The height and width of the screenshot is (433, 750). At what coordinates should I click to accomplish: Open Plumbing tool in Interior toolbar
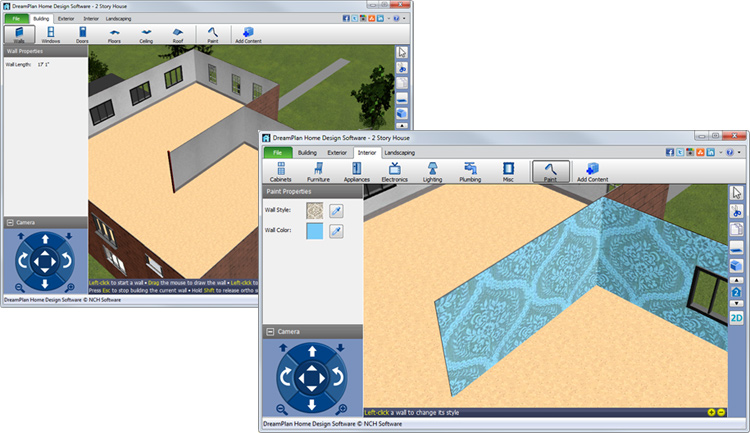pos(470,172)
